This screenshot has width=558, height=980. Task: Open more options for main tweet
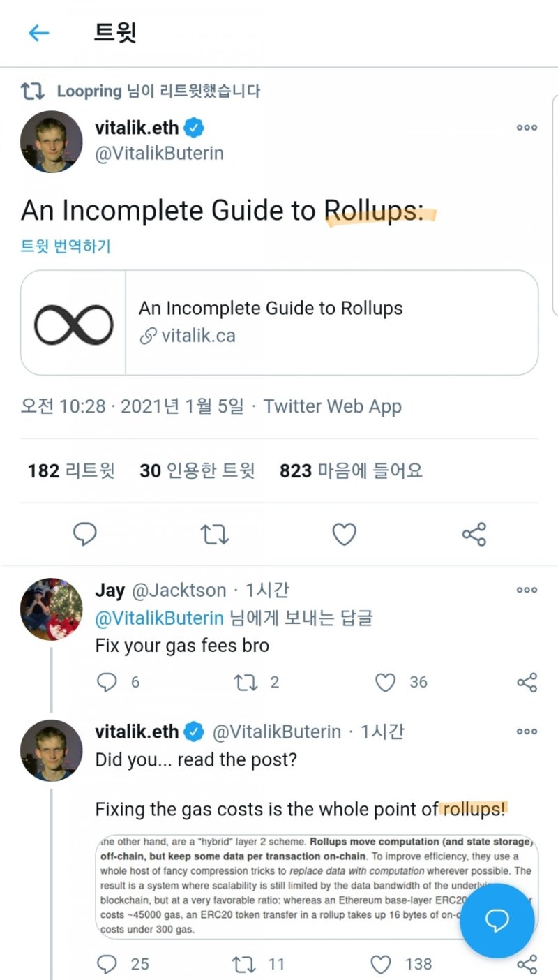click(527, 128)
